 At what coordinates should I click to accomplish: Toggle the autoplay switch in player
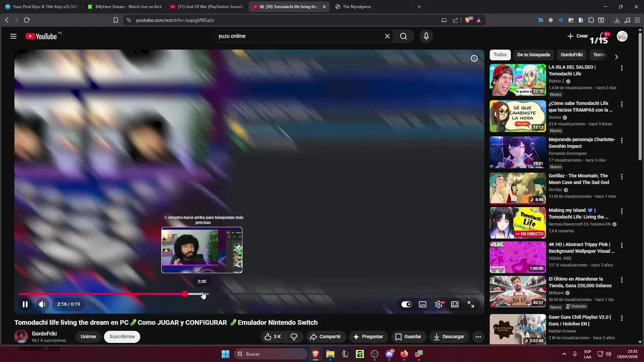coord(407,304)
